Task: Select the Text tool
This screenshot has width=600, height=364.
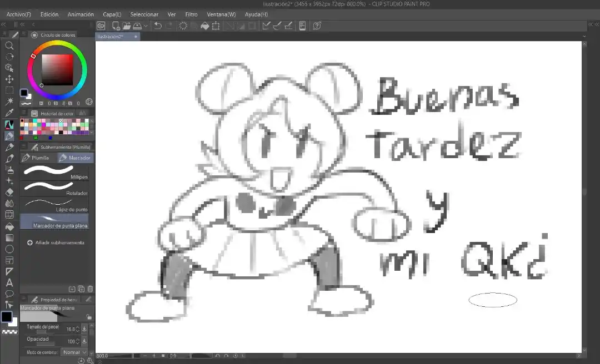Action: (x=9, y=282)
